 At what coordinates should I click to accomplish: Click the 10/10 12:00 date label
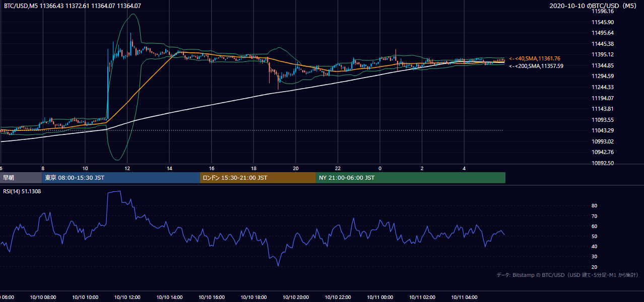tap(127, 297)
